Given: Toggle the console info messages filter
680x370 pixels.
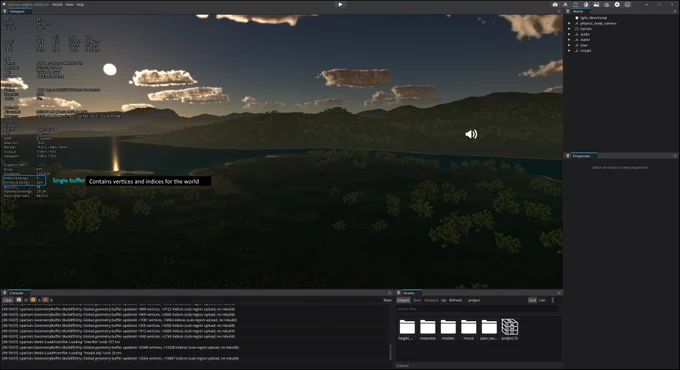Looking at the screenshot, I should click(19, 300).
